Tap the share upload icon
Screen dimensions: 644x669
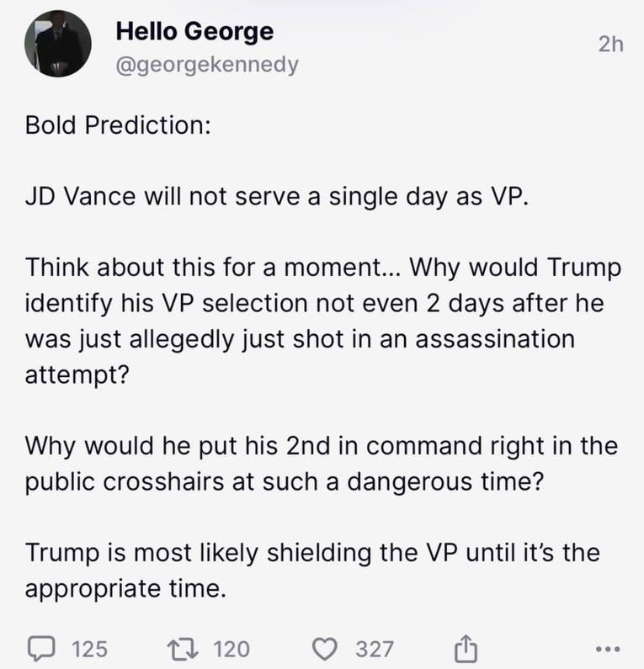465,648
